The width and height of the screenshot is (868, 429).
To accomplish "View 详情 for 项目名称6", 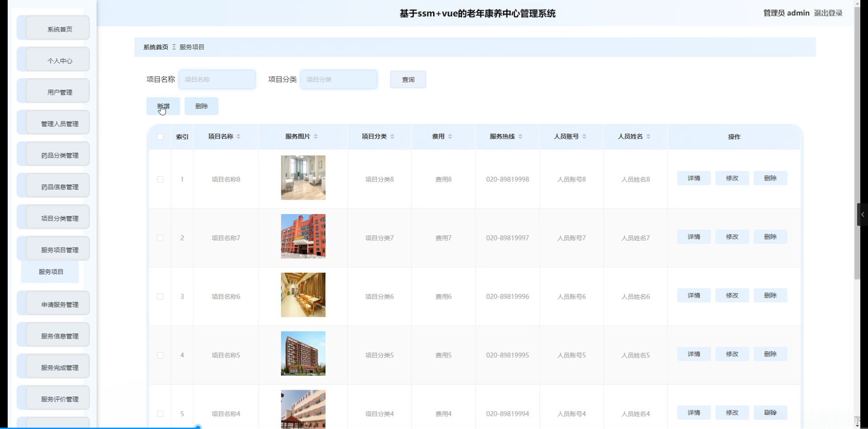I will point(694,295).
